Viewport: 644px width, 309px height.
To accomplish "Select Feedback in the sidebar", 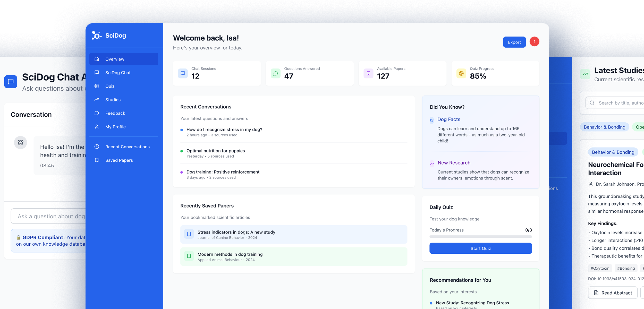I will coord(124,113).
